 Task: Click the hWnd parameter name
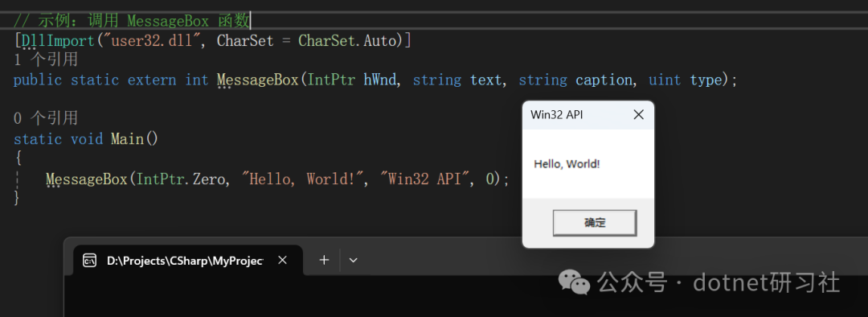pyautogui.click(x=379, y=80)
